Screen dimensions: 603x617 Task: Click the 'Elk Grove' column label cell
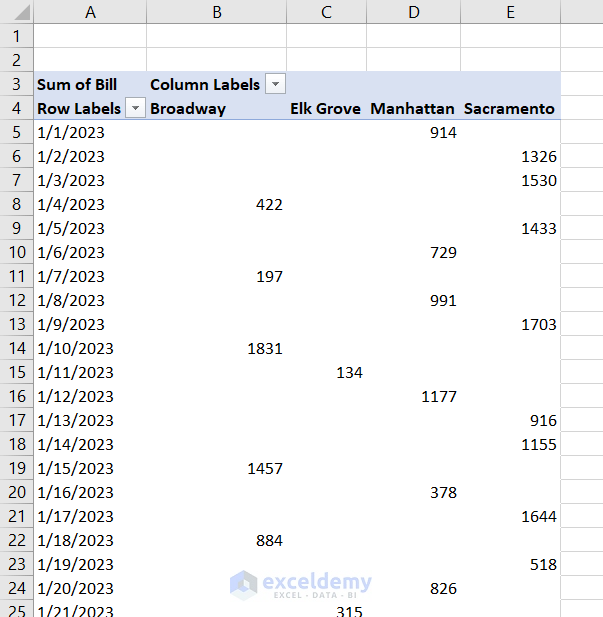[x=326, y=108]
